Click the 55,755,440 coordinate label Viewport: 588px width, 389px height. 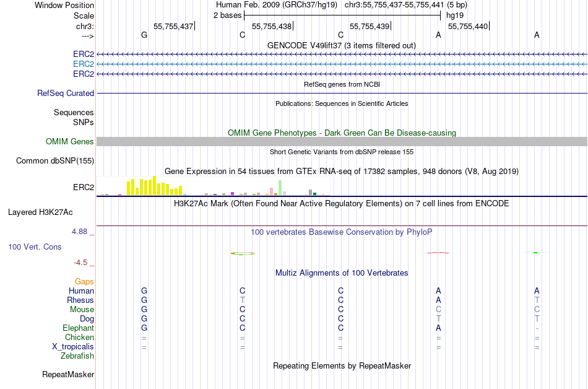[x=468, y=26]
